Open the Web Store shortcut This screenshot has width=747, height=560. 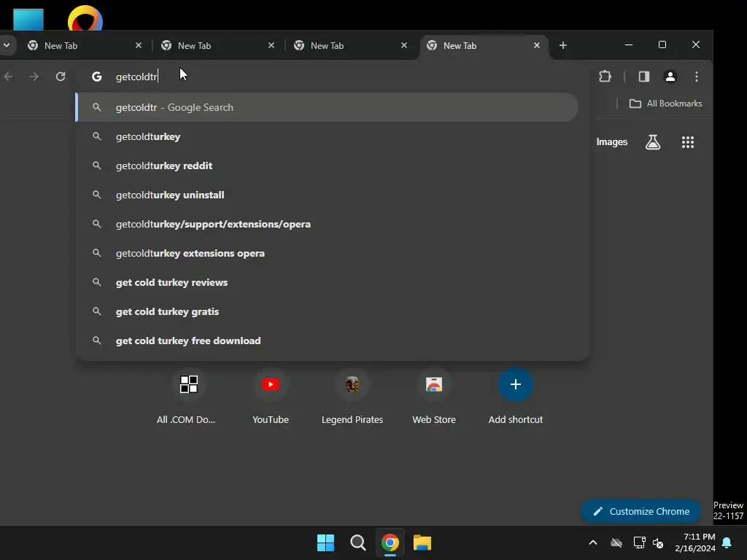click(434, 396)
